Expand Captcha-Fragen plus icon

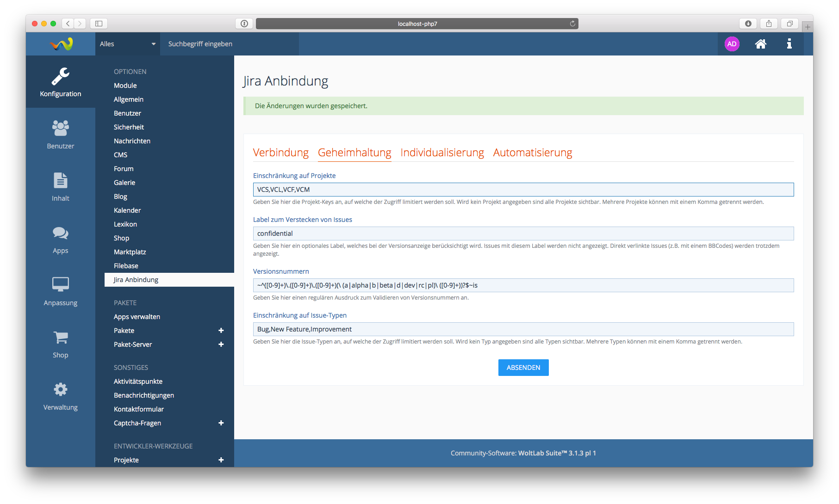[x=221, y=423]
